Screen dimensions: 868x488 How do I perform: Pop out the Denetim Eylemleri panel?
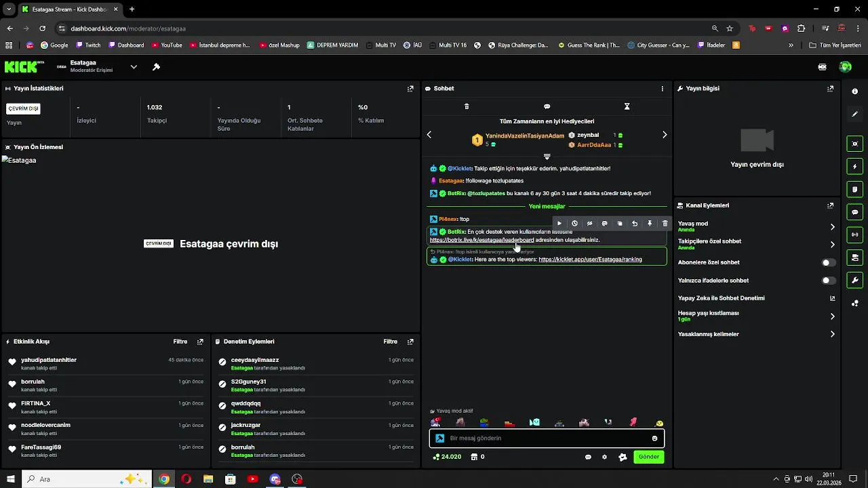[x=410, y=342]
